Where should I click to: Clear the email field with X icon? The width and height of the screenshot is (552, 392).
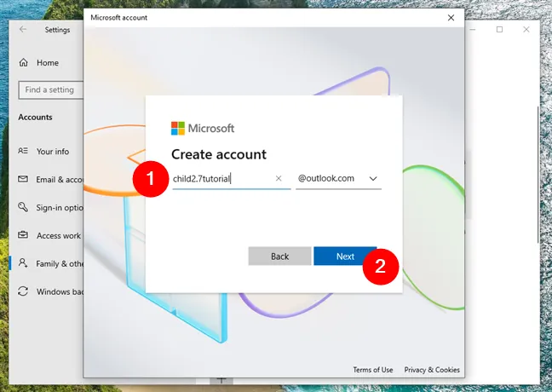[x=279, y=179]
